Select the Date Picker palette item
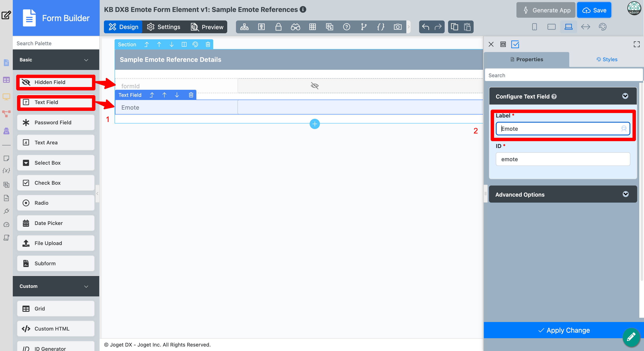Image resolution: width=644 pixels, height=351 pixels. 56,223
